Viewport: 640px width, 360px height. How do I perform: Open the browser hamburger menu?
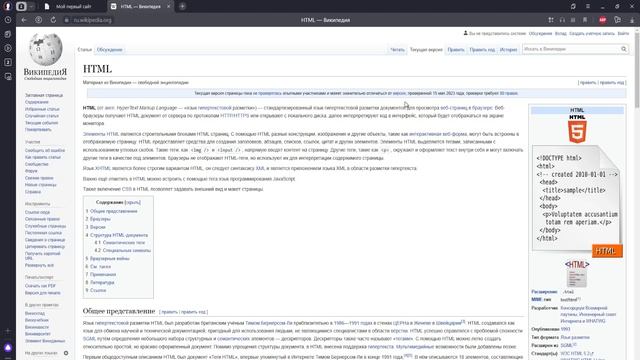(588, 7)
